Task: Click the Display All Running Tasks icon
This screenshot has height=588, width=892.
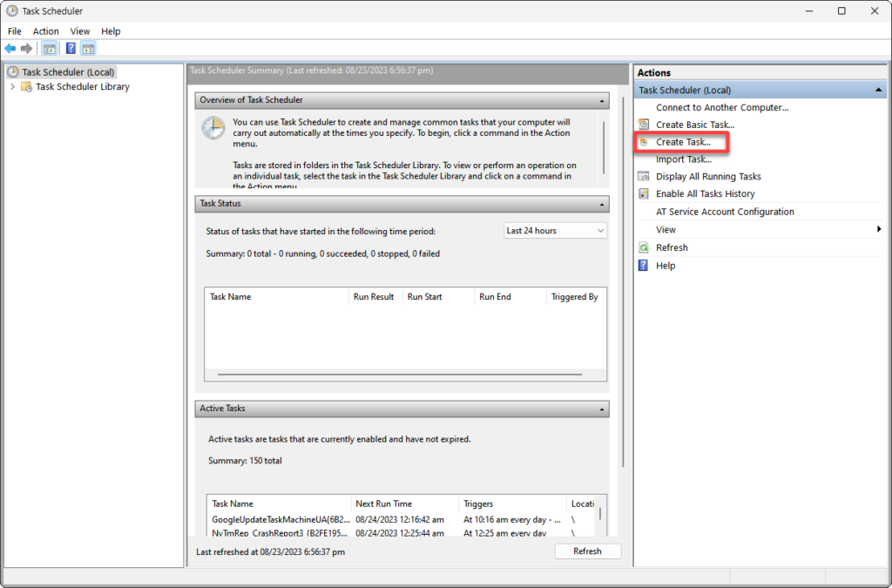Action: [x=644, y=177]
